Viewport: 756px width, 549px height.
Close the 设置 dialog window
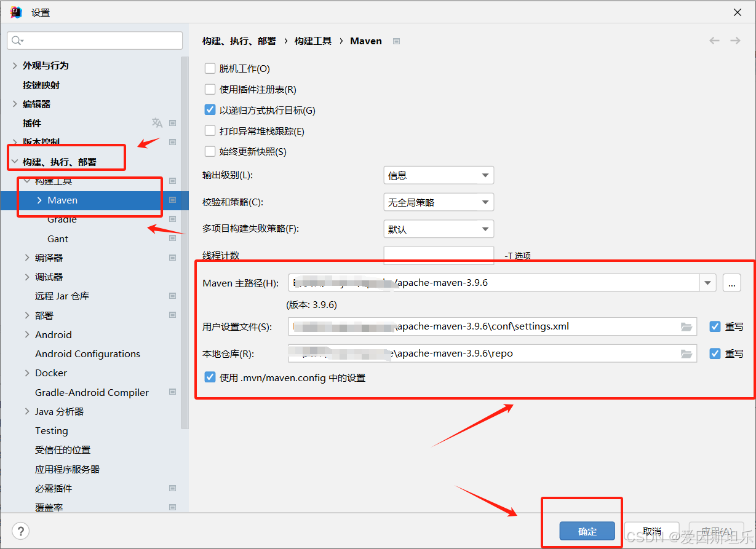[x=738, y=12]
